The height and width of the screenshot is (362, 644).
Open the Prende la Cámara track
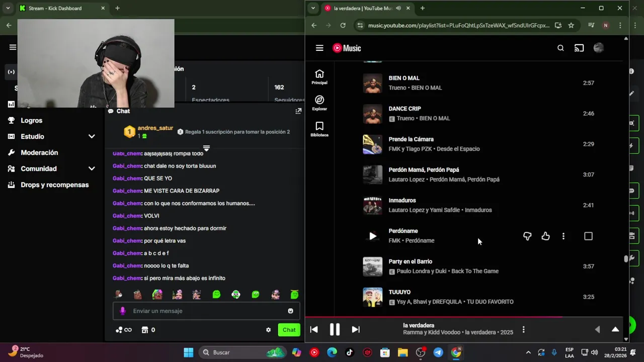[411, 139]
